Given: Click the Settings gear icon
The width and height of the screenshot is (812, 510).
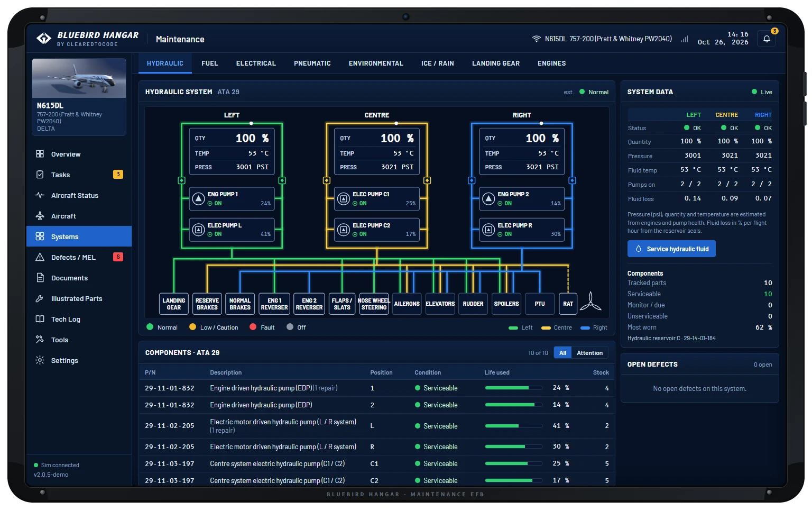Looking at the screenshot, I should [x=40, y=360].
